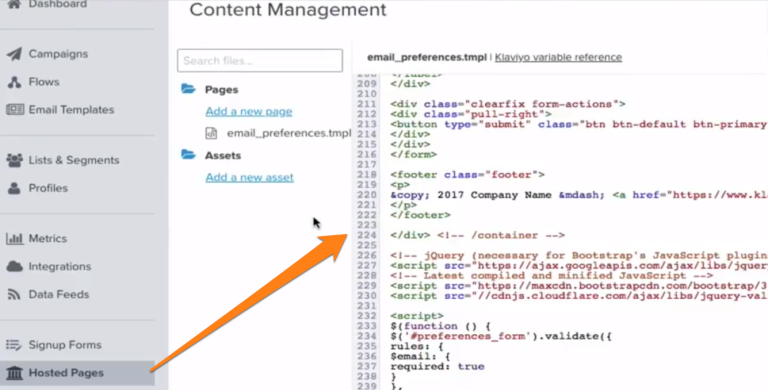The width and height of the screenshot is (768, 390).
Task: Click the Profiles person icon
Action: (x=14, y=188)
